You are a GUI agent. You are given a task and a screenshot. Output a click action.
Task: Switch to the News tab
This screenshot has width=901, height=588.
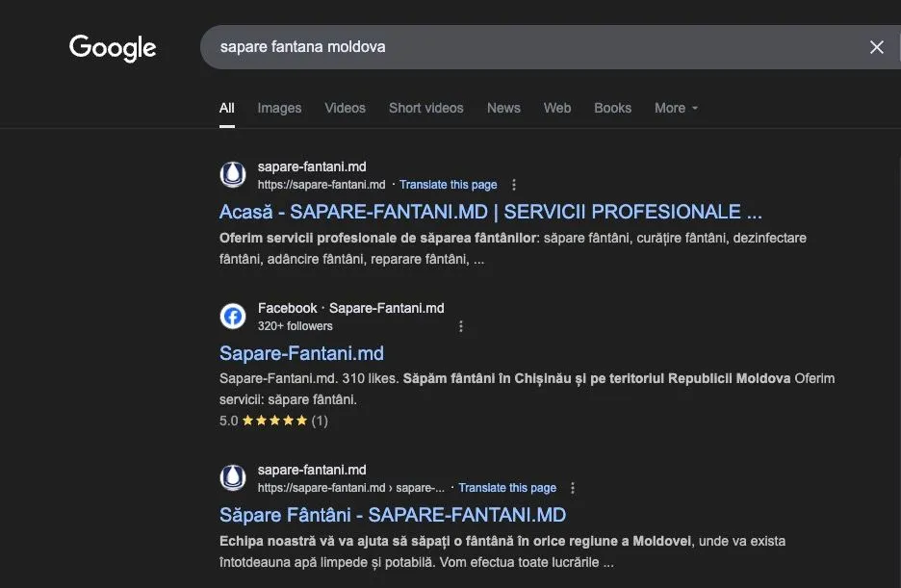pos(503,108)
